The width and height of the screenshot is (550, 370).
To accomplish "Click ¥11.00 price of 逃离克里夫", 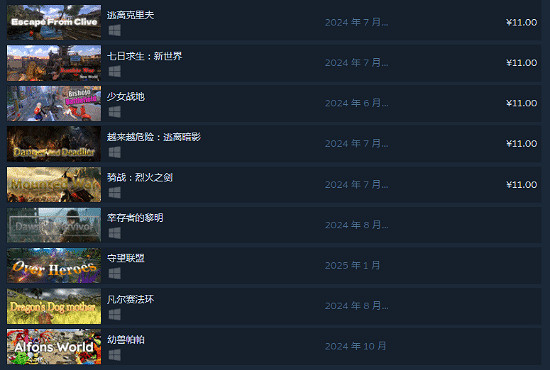I will coord(521,22).
